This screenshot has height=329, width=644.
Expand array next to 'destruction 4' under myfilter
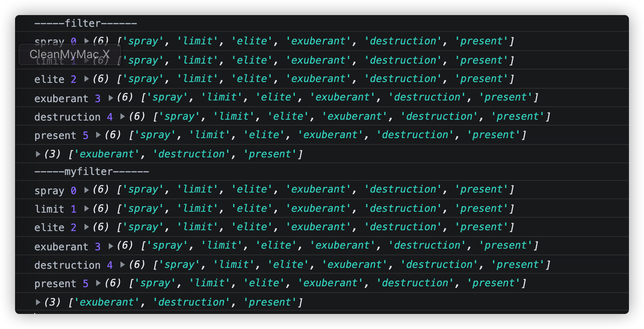tap(123, 265)
